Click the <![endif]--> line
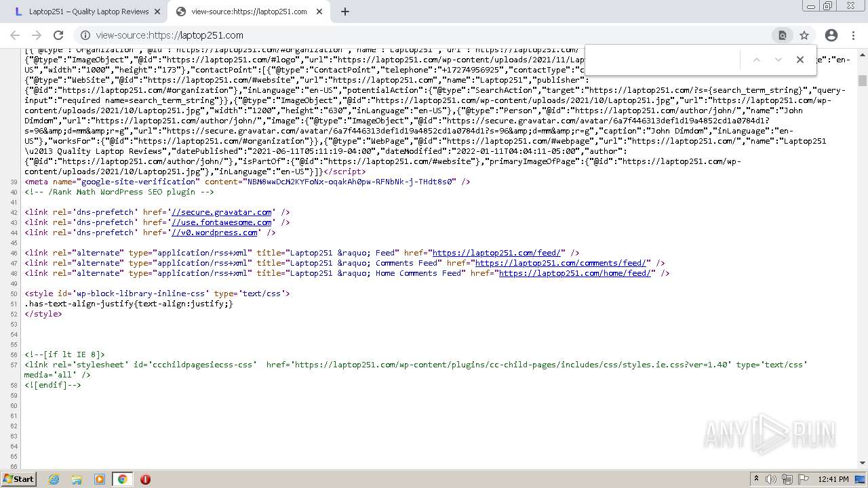868x488 pixels. coord(53,385)
